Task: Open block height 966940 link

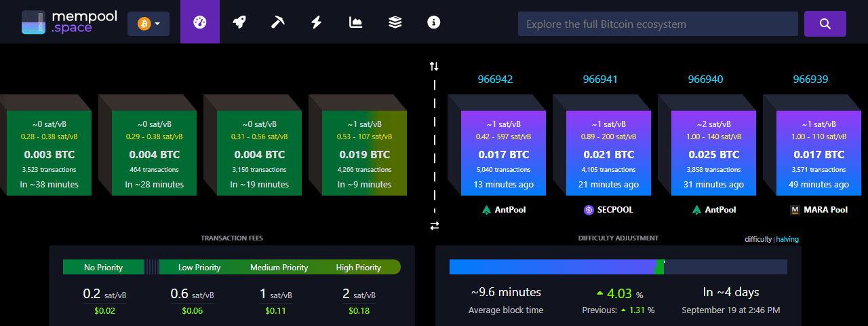Action: (x=705, y=79)
